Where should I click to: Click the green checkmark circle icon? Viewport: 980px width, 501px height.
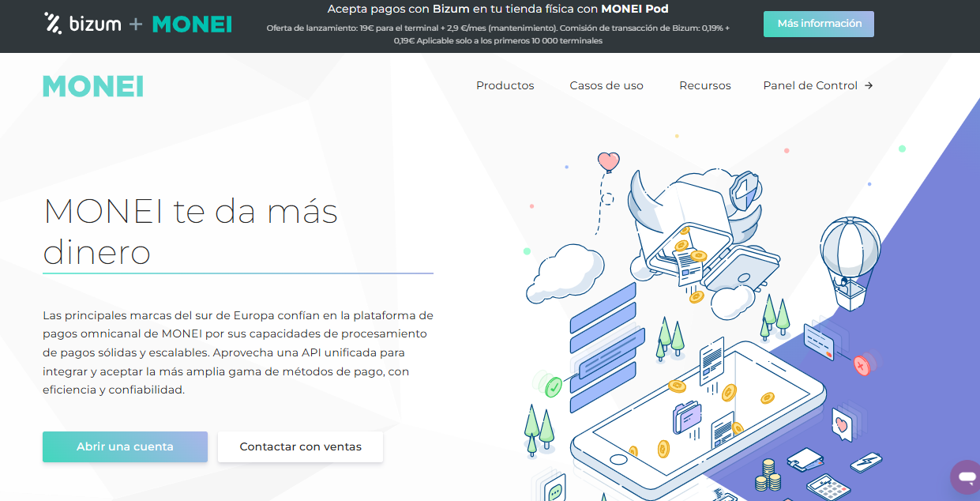(553, 386)
